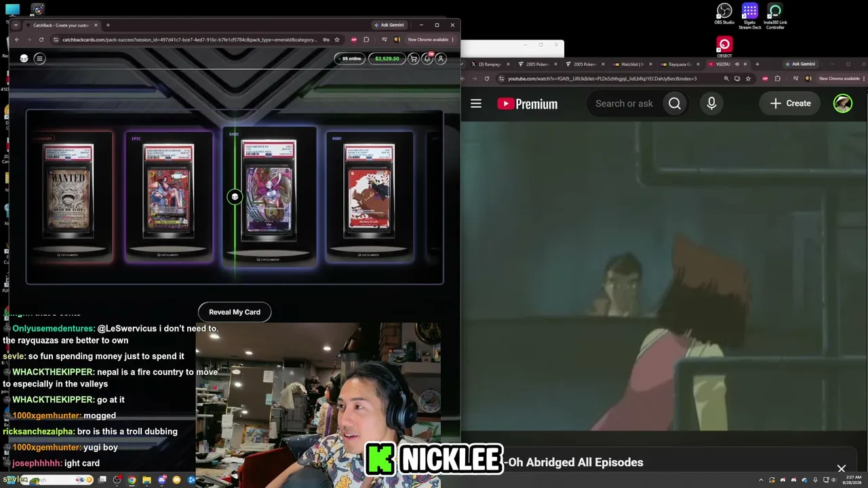Select the Wanted poster graded card
The width and height of the screenshot is (868, 488).
68,191
